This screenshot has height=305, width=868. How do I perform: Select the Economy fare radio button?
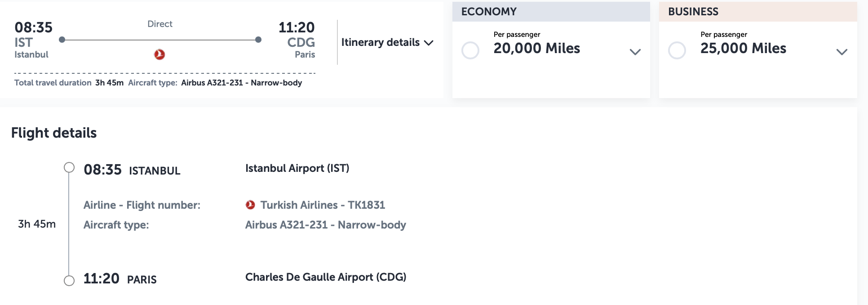(470, 50)
